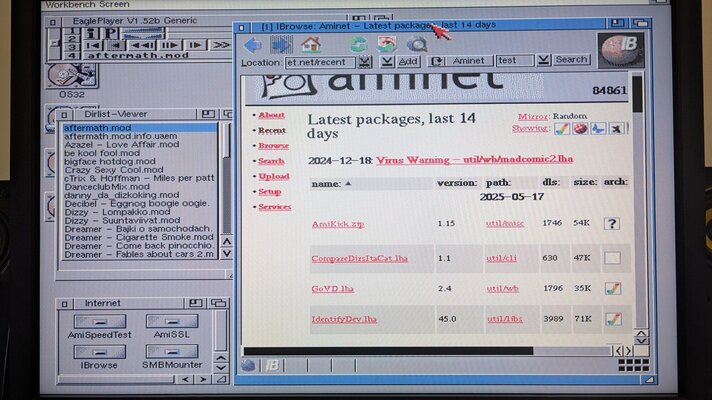Open the search engine dropdown arrow
Screen dimensions: 712x400
543,61
